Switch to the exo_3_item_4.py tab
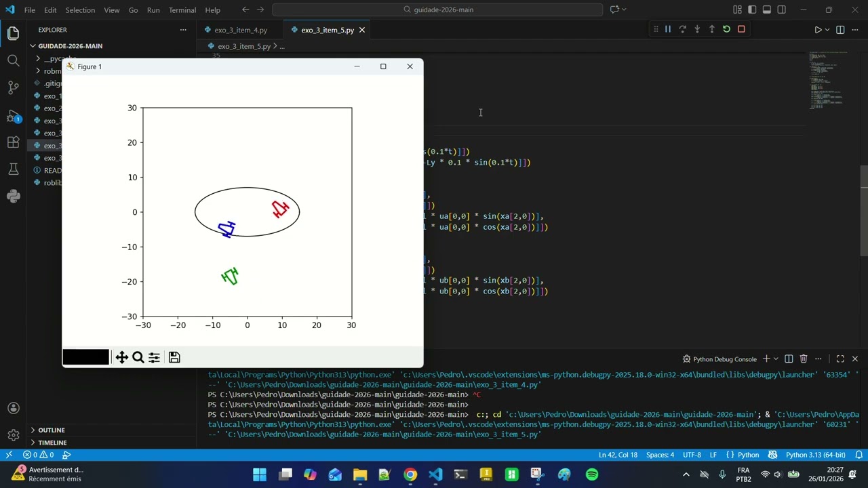868x488 pixels. [x=240, y=30]
